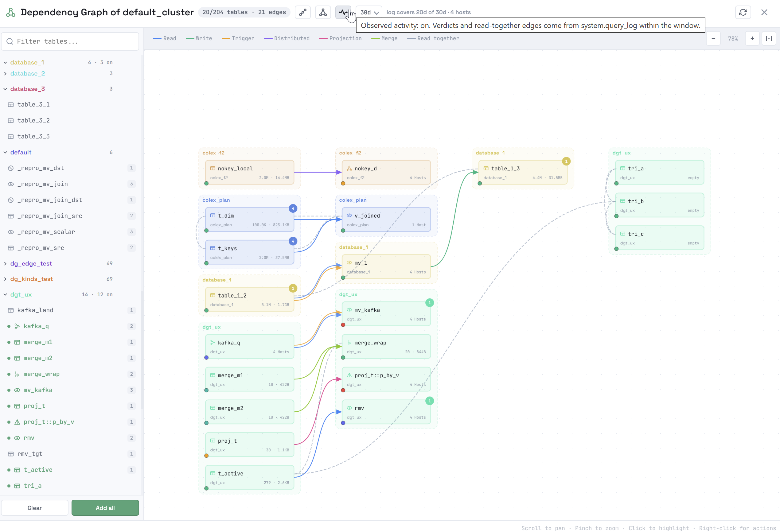Click the badge 1 on rmv node
This screenshot has width=780, height=532.
point(429,401)
